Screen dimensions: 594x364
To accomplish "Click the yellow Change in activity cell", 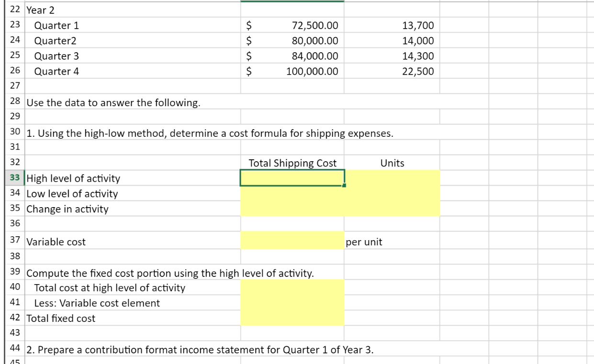I will tap(292, 209).
